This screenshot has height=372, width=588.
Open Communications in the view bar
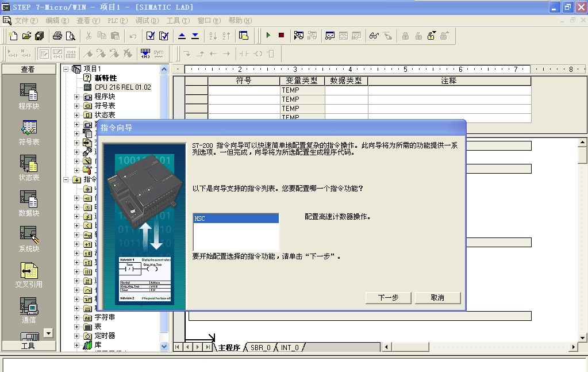pyautogui.click(x=29, y=310)
